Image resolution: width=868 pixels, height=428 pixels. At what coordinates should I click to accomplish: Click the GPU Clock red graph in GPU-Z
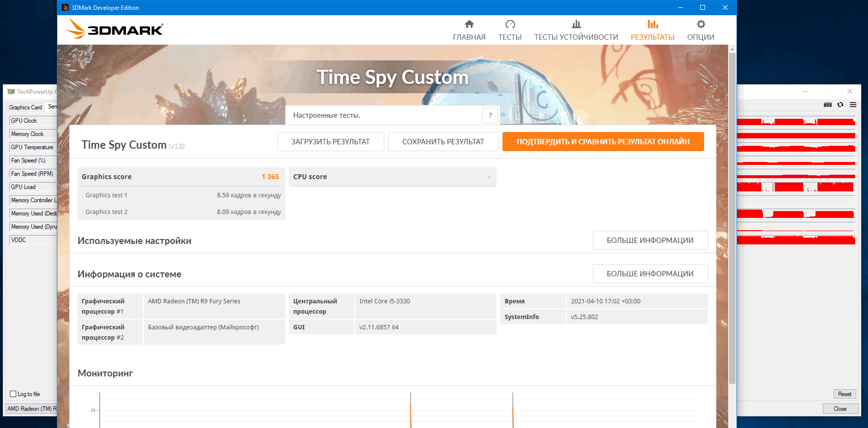[x=796, y=121]
